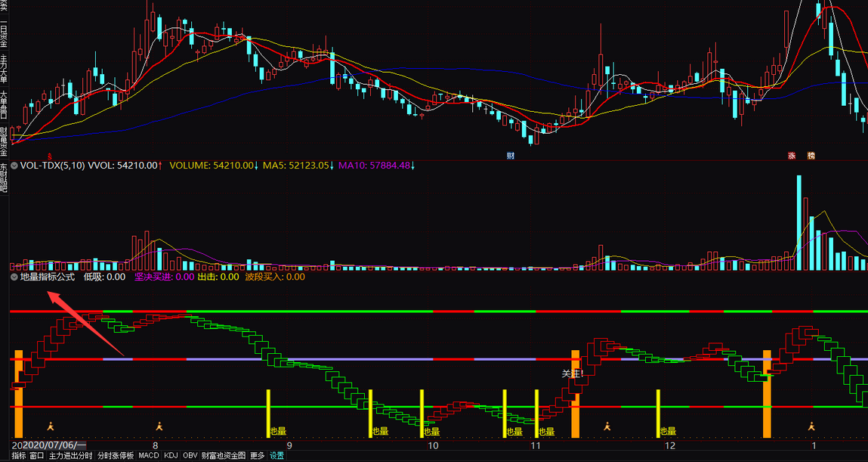868x462 pixels.
Task: Open the 窗口 tab at bottom
Action: tap(37, 456)
